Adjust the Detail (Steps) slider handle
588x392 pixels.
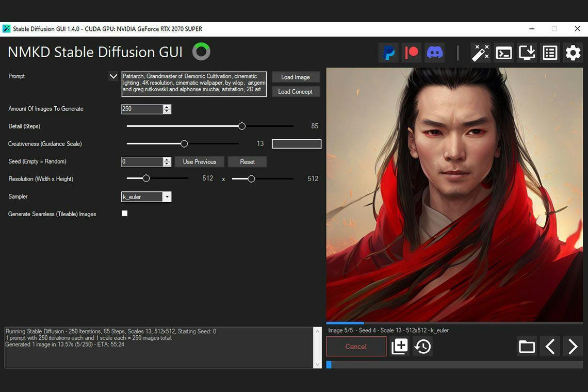click(x=242, y=126)
